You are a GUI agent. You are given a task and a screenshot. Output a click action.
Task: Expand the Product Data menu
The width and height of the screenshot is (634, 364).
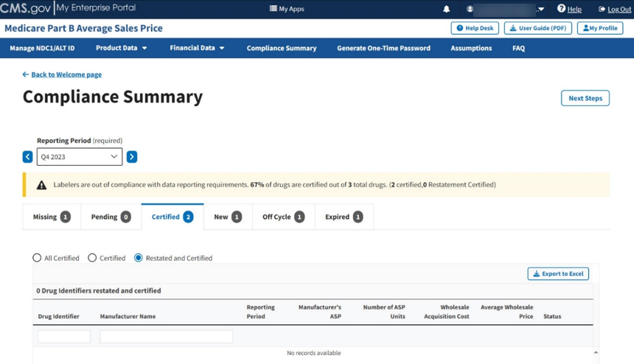pos(122,48)
